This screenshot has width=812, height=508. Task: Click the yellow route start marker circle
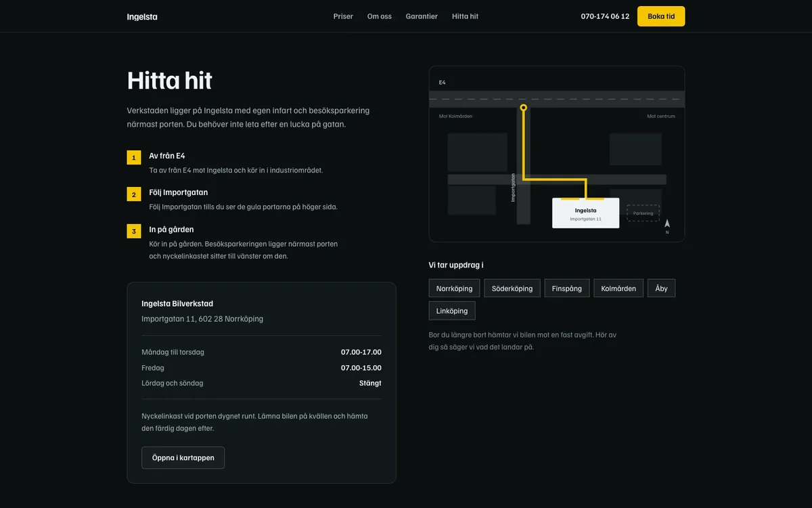click(523, 108)
